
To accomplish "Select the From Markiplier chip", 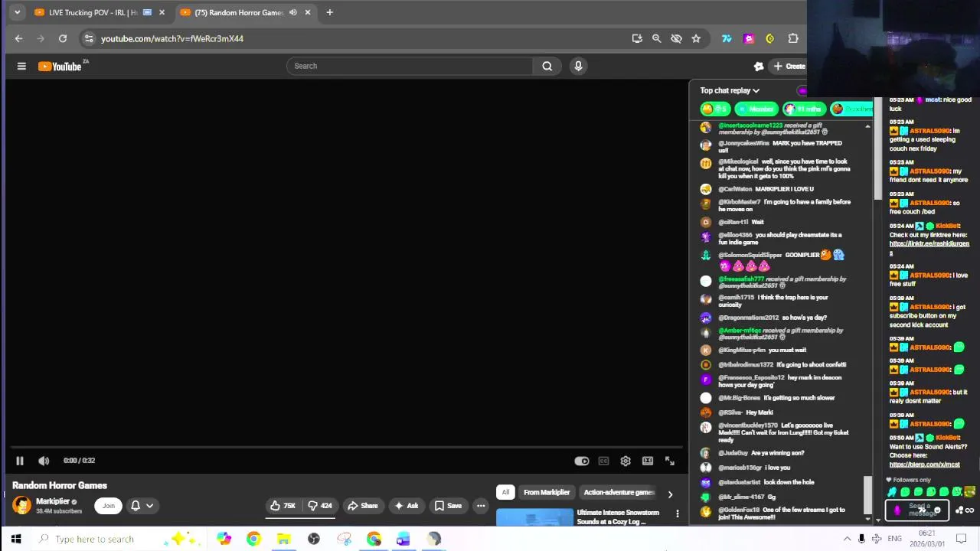I will click(x=547, y=493).
